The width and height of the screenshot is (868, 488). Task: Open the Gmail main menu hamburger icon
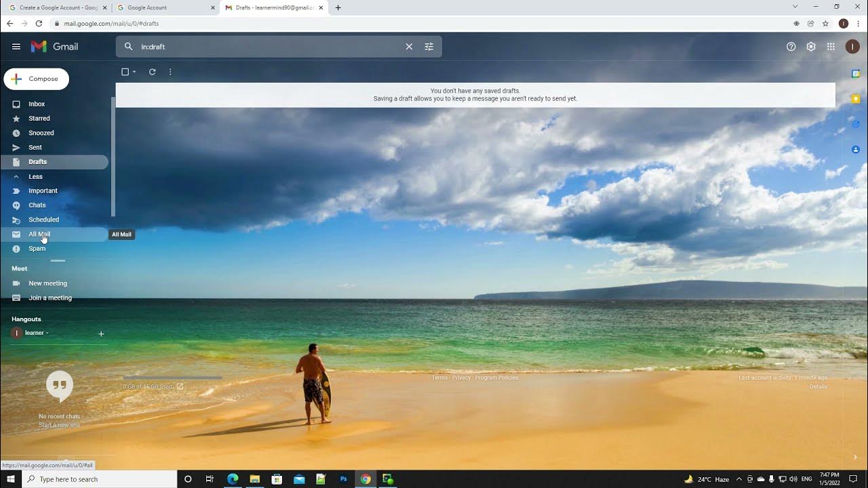coord(16,47)
